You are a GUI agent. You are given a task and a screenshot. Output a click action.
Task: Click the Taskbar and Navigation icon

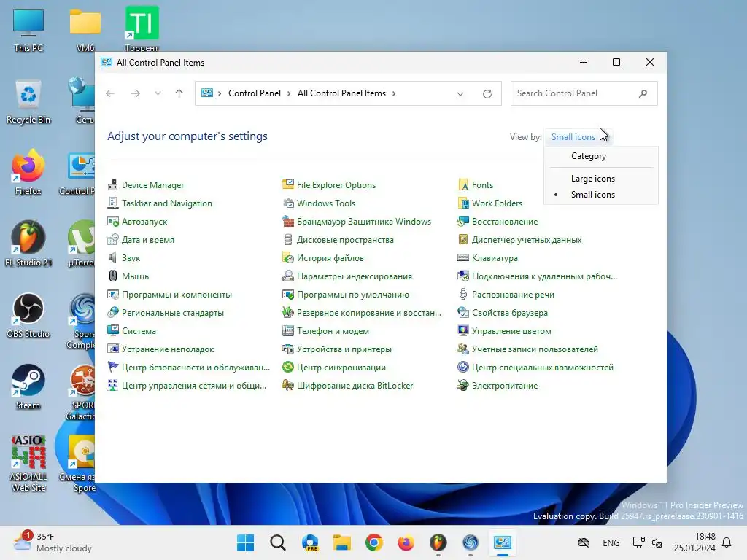click(112, 203)
